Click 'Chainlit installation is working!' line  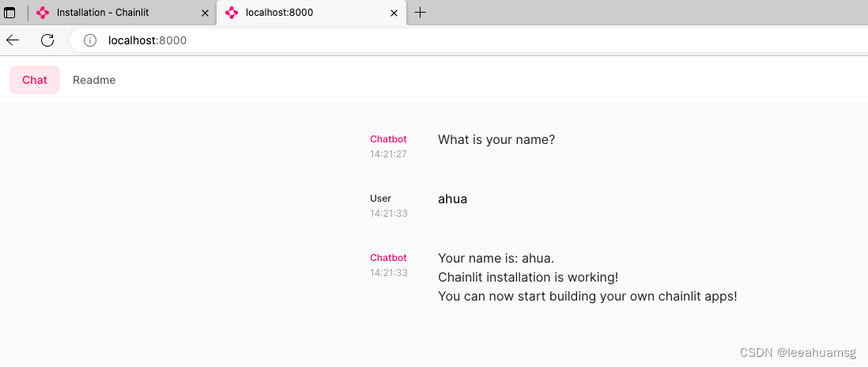pyautogui.click(x=528, y=277)
